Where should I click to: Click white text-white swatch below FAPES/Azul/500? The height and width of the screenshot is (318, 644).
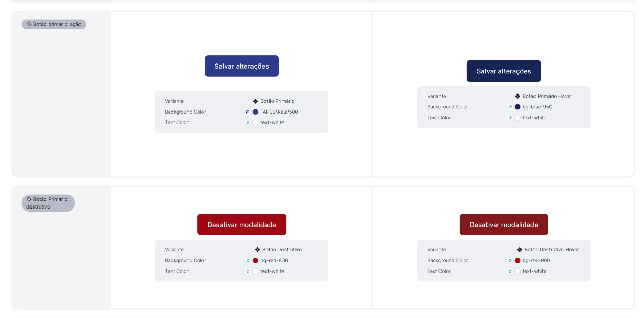tap(255, 123)
